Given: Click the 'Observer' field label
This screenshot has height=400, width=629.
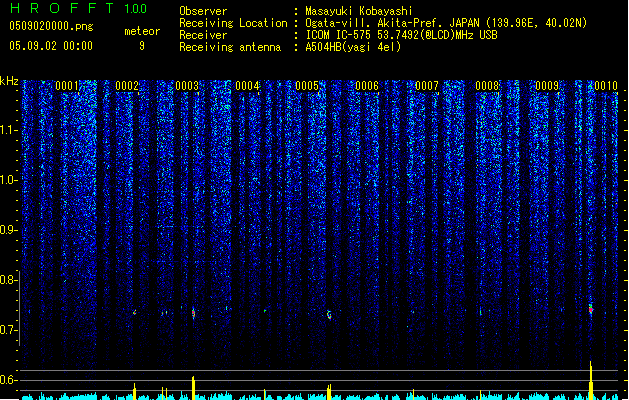Looking at the screenshot, I should tap(203, 11).
